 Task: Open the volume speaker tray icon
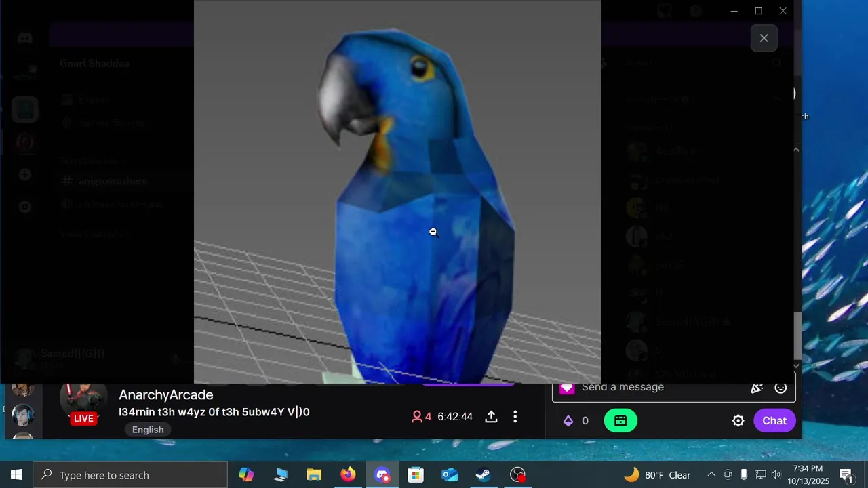click(x=776, y=475)
